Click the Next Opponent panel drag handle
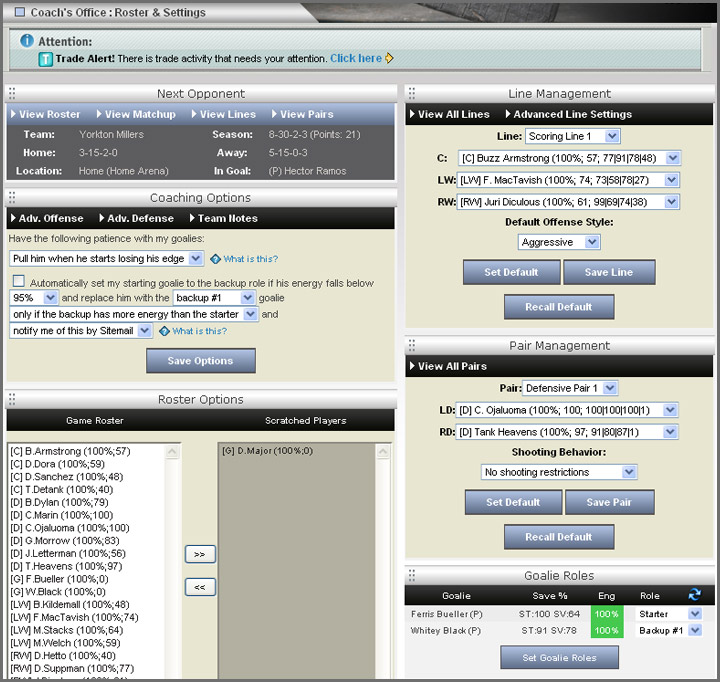720x682 pixels. point(12,93)
